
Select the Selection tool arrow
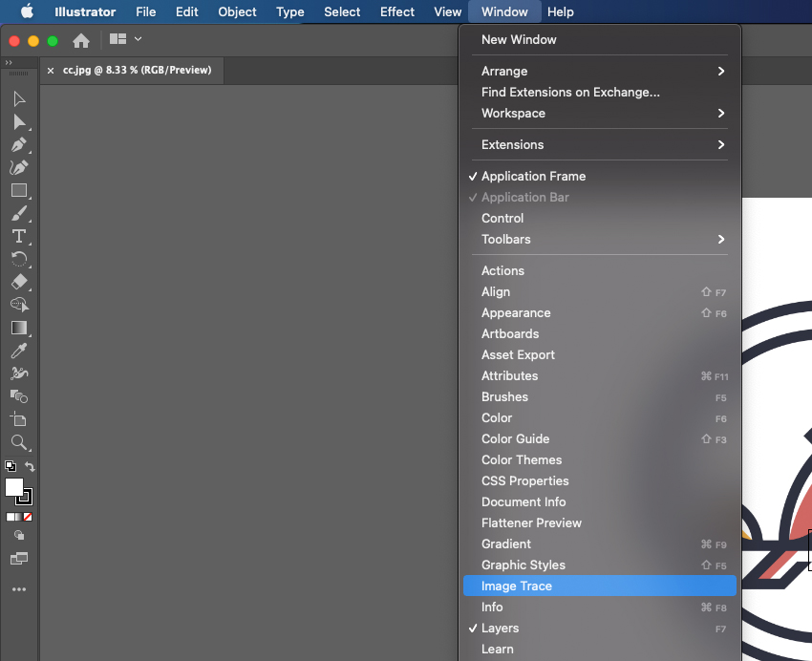pyautogui.click(x=19, y=98)
